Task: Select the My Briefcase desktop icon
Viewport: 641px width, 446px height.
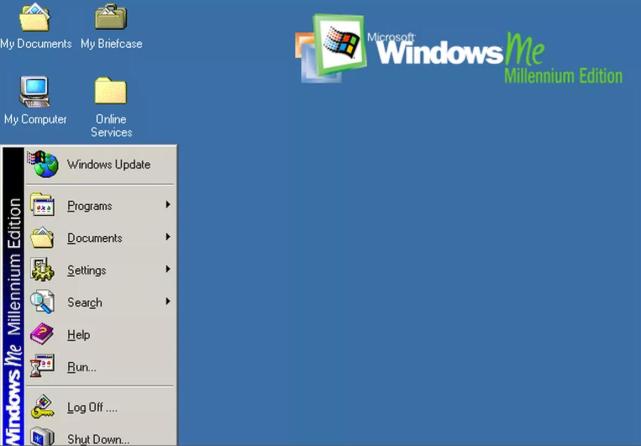Action: point(111,16)
